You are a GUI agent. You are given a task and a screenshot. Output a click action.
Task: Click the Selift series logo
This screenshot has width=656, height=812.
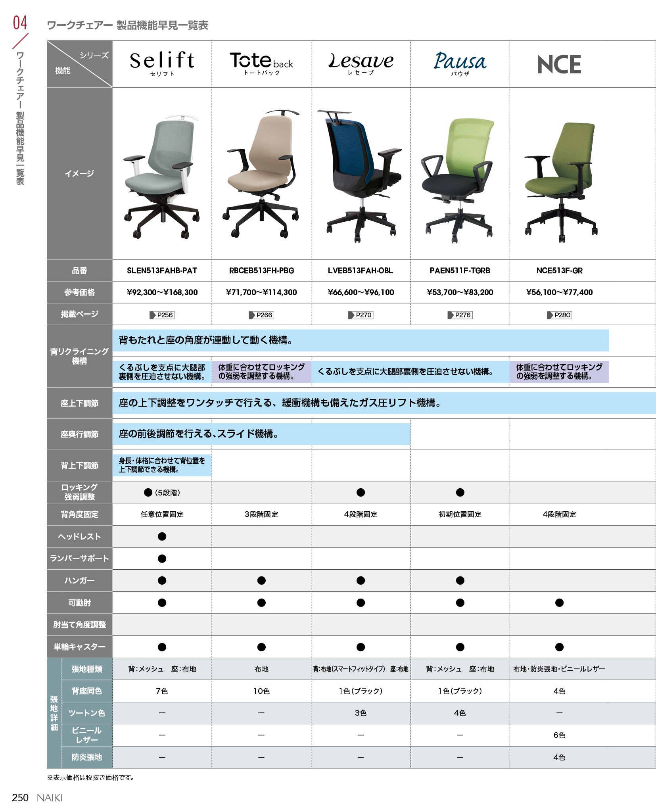click(162, 63)
